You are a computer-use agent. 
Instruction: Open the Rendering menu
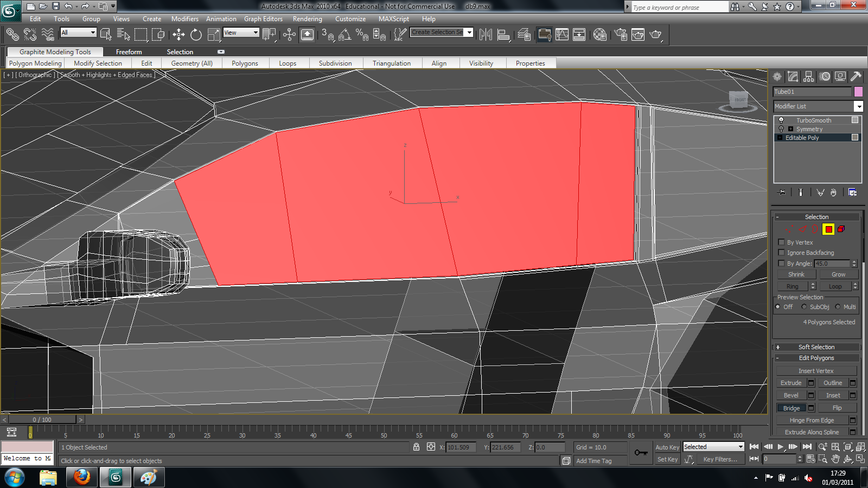pos(307,18)
